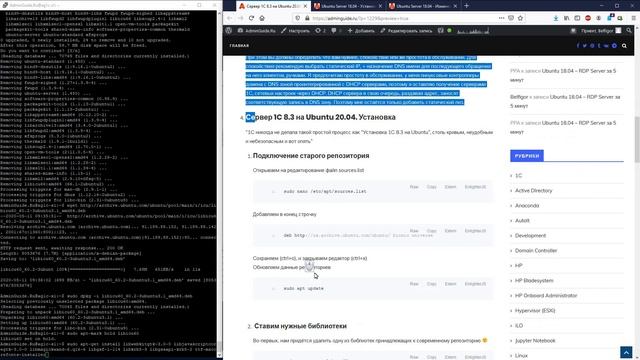Click Copy on the 'sudo apt update' code block
Screen dimensions: 640x360
[431, 284]
